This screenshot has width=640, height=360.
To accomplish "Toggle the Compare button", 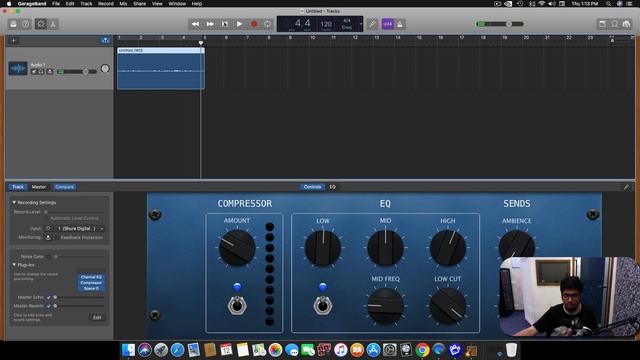I will pos(64,187).
